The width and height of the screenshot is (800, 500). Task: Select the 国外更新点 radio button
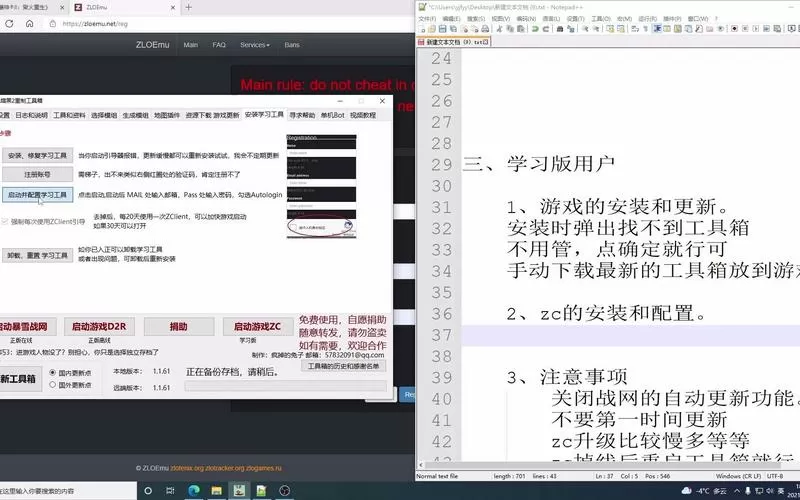(53, 385)
